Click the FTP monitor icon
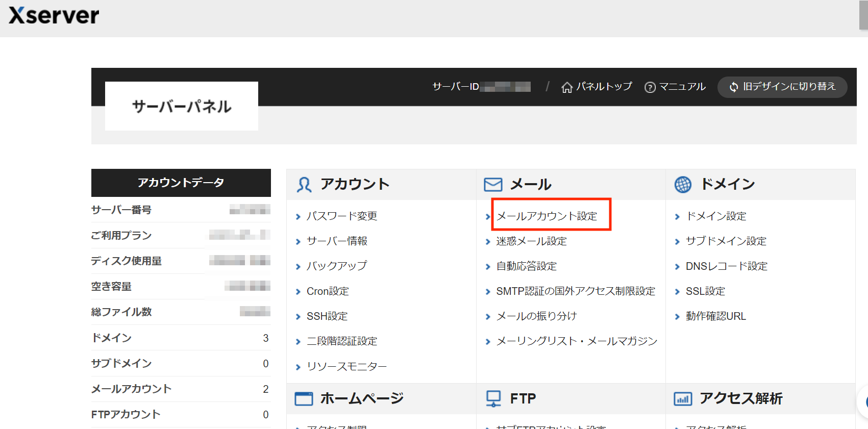Viewport: 868px width, 429px height. click(x=493, y=398)
